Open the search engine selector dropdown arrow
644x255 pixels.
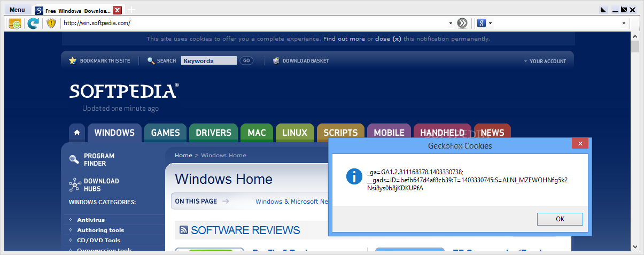[x=490, y=24]
